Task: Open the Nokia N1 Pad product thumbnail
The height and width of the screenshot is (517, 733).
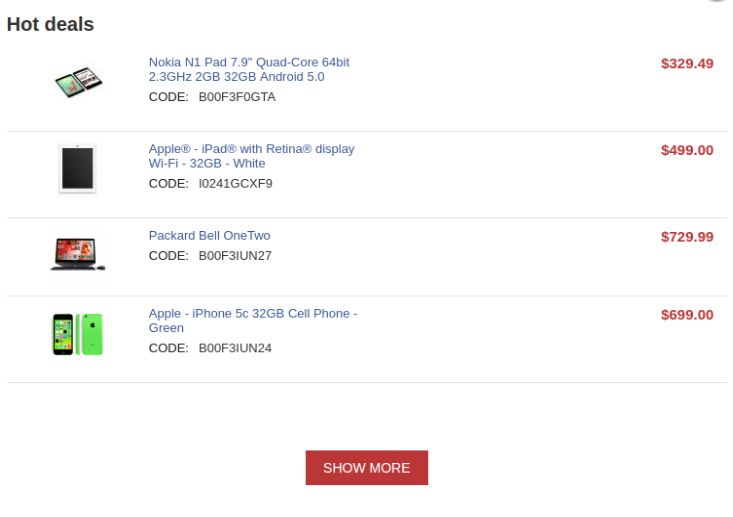Action: 78,82
